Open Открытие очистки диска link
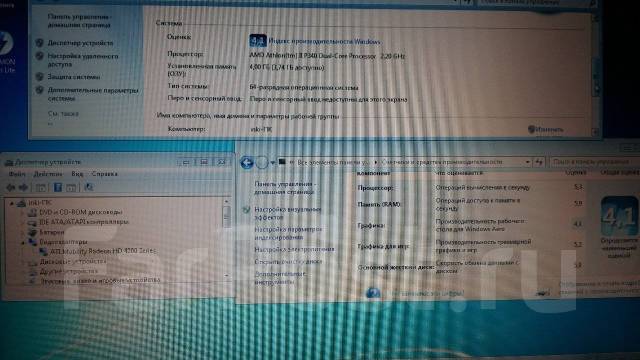Image resolution: width=640 pixels, height=360 pixels. tap(288, 262)
